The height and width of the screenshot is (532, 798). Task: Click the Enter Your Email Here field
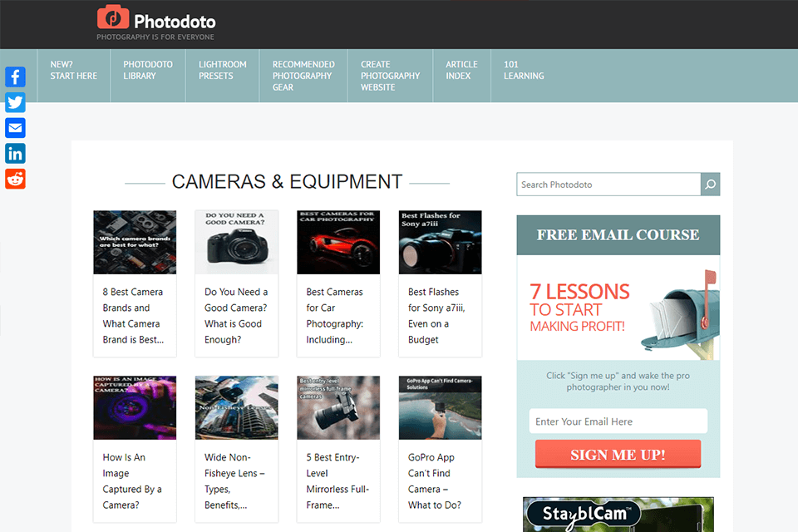(618, 421)
